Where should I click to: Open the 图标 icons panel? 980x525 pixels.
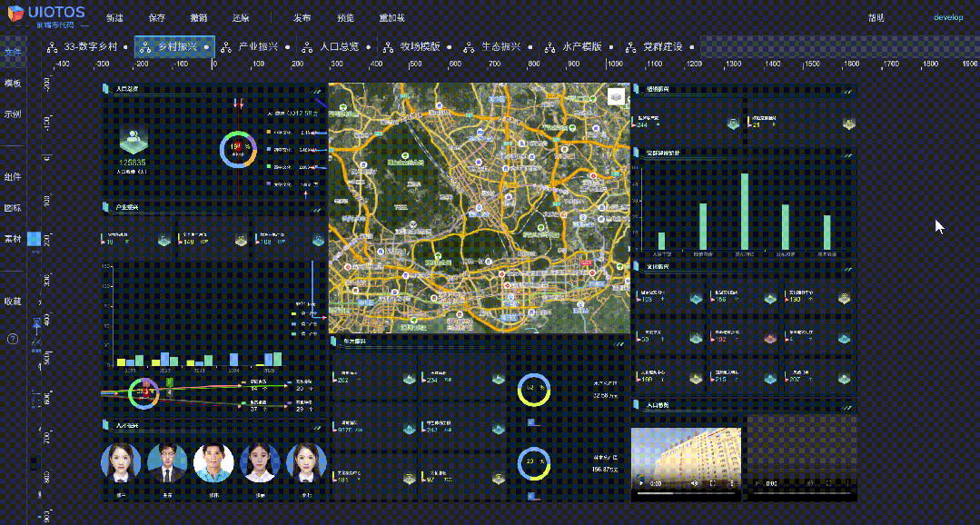tap(13, 208)
